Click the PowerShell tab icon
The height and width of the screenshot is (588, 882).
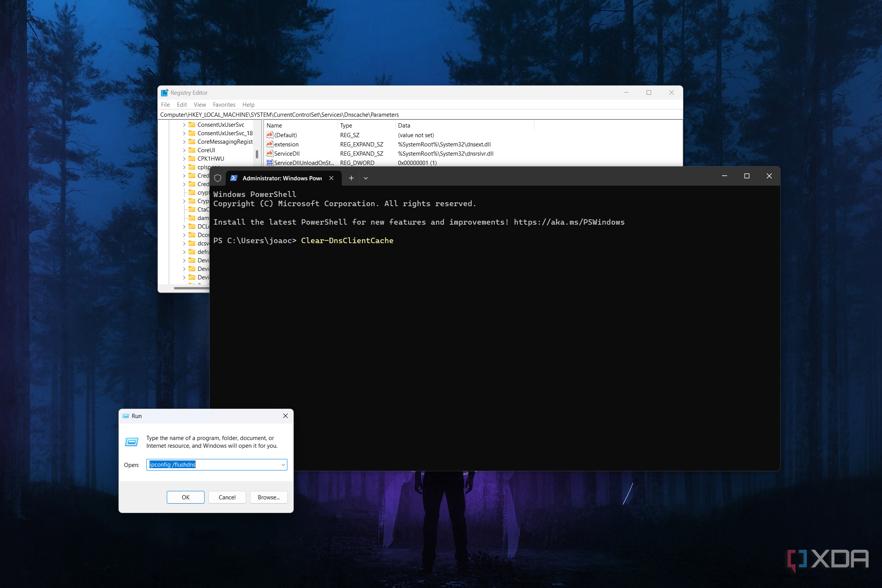pos(234,178)
